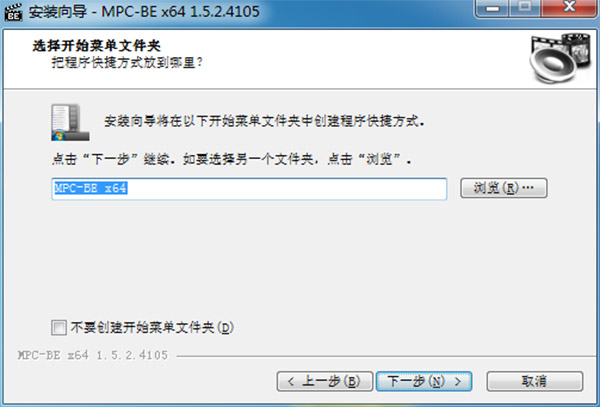The width and height of the screenshot is (600, 407).
Task: Continue with 下一步(N) button
Action: click(424, 381)
